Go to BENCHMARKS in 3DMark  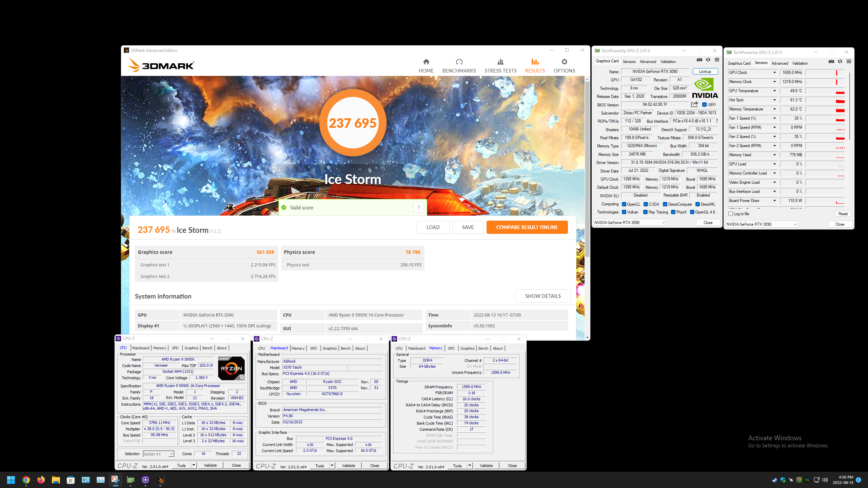(459, 66)
